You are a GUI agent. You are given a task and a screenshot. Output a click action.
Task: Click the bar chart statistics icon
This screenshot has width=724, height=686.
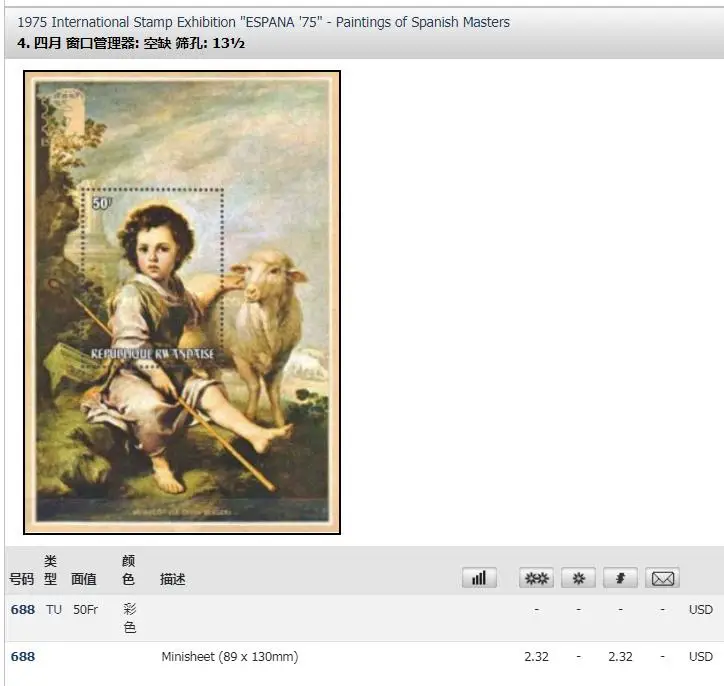479,578
